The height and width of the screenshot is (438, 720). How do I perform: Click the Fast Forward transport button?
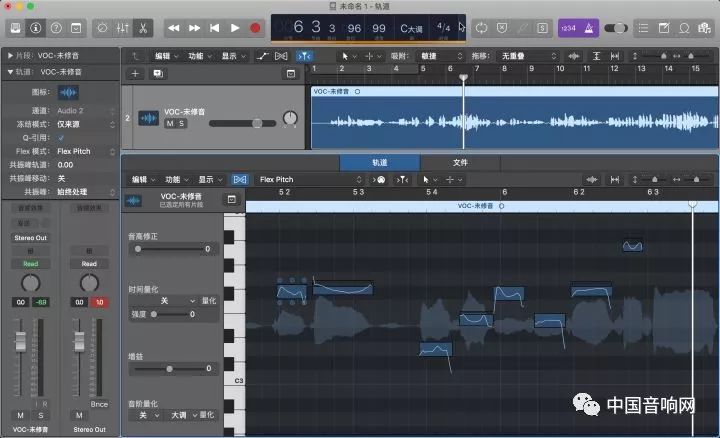click(194, 28)
